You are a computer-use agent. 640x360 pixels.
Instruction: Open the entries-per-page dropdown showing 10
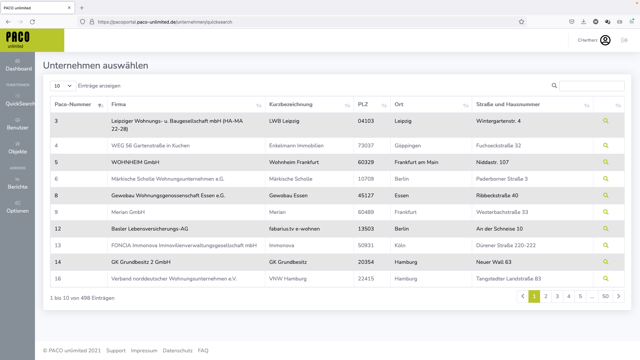pos(63,86)
